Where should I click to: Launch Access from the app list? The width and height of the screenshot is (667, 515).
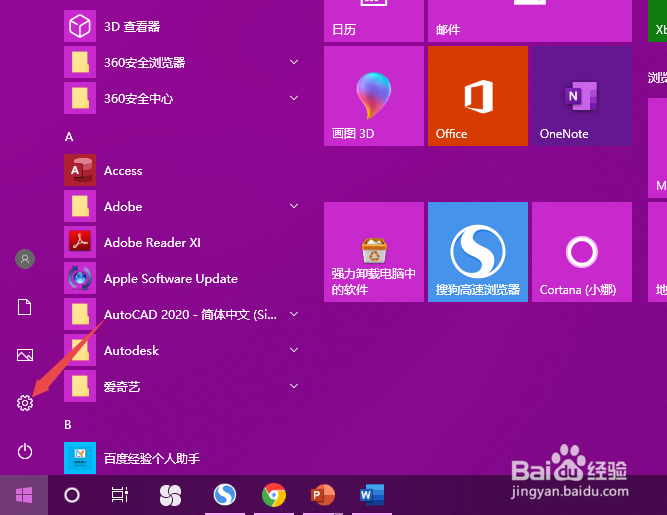tap(182, 170)
